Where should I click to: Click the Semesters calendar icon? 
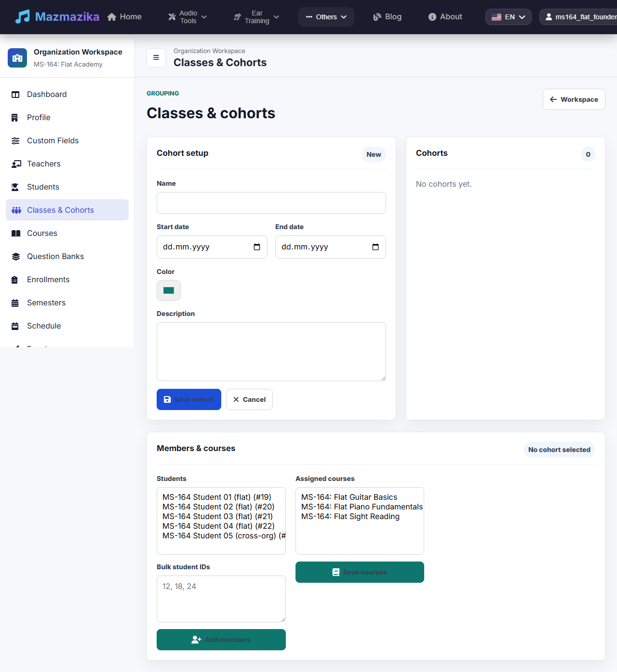[15, 303]
